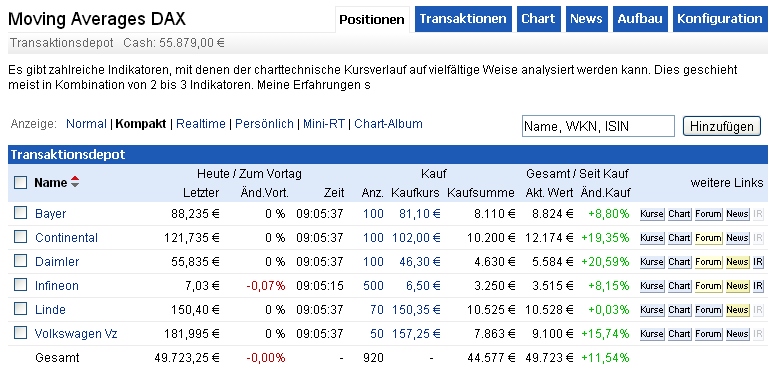
Task: Switch to the Transaktionen tab
Action: click(463, 19)
